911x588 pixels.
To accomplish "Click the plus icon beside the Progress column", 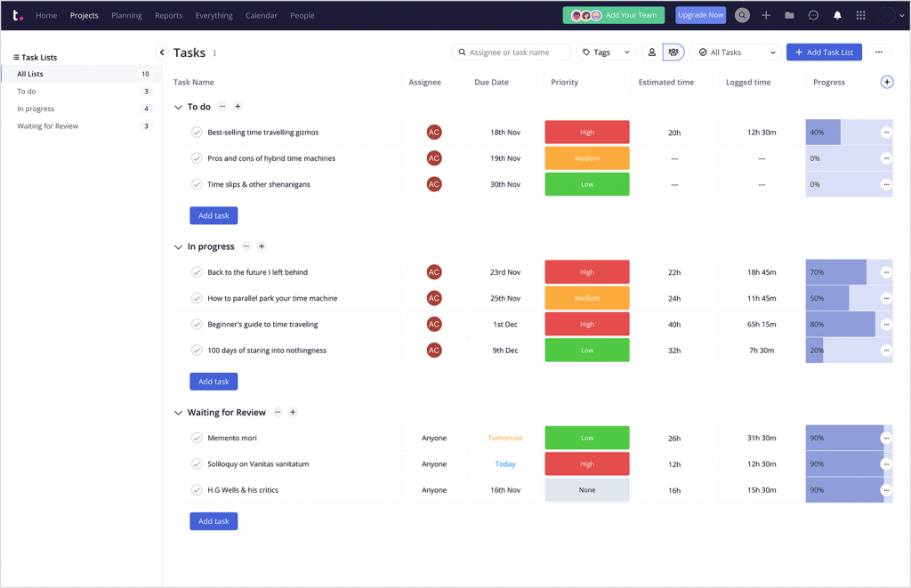I will point(886,81).
